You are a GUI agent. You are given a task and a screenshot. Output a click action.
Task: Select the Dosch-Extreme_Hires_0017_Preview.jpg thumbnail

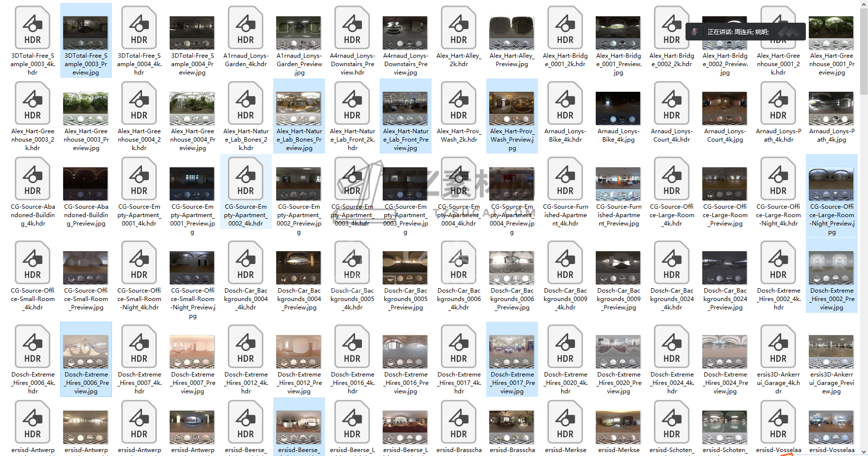tap(512, 351)
